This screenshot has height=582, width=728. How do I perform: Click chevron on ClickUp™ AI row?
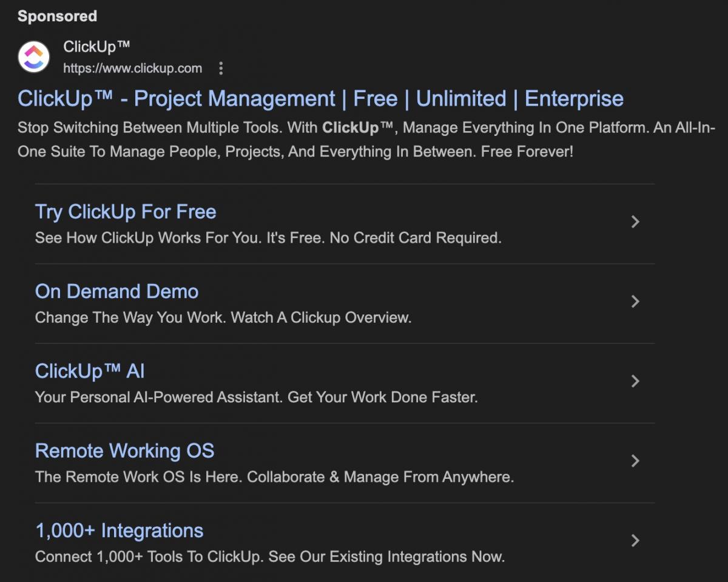pos(635,381)
